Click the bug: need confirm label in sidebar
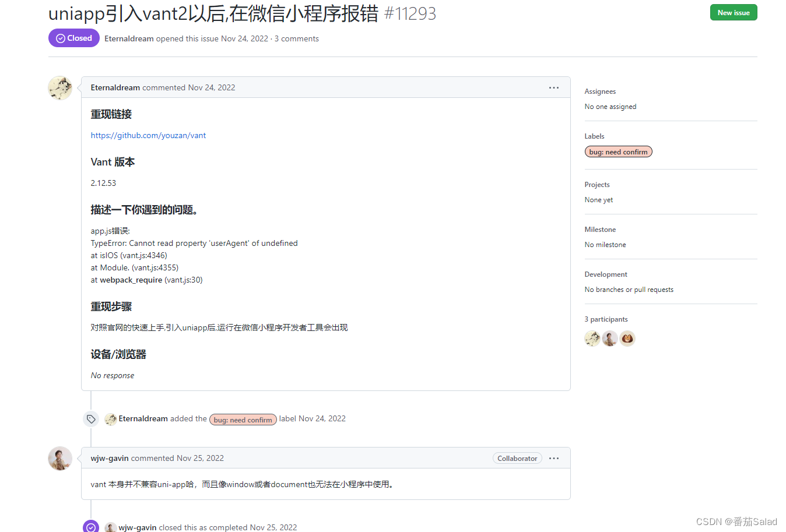 [x=618, y=152]
